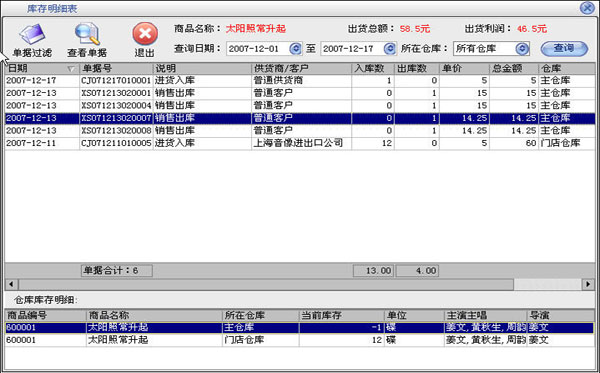Click the start date input field

pos(258,49)
